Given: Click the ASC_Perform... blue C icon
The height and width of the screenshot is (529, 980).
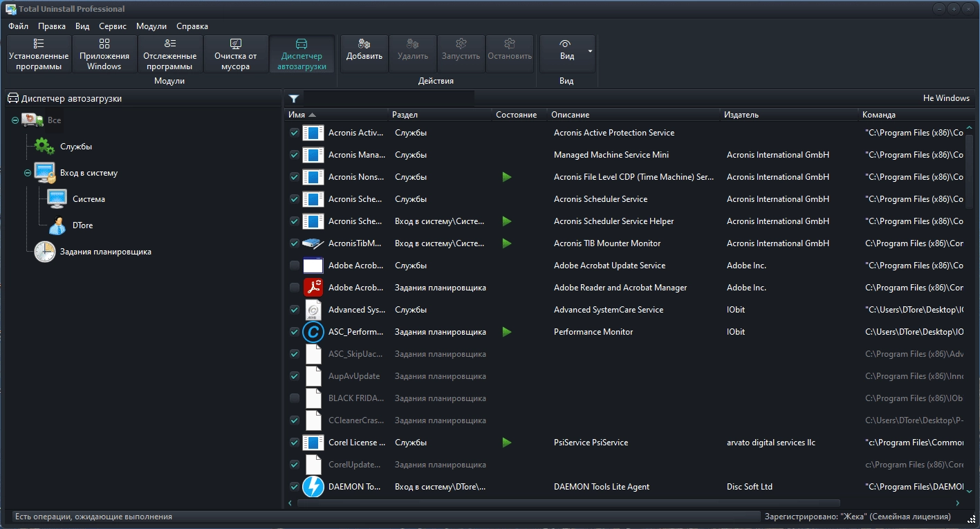Looking at the screenshot, I should click(313, 332).
